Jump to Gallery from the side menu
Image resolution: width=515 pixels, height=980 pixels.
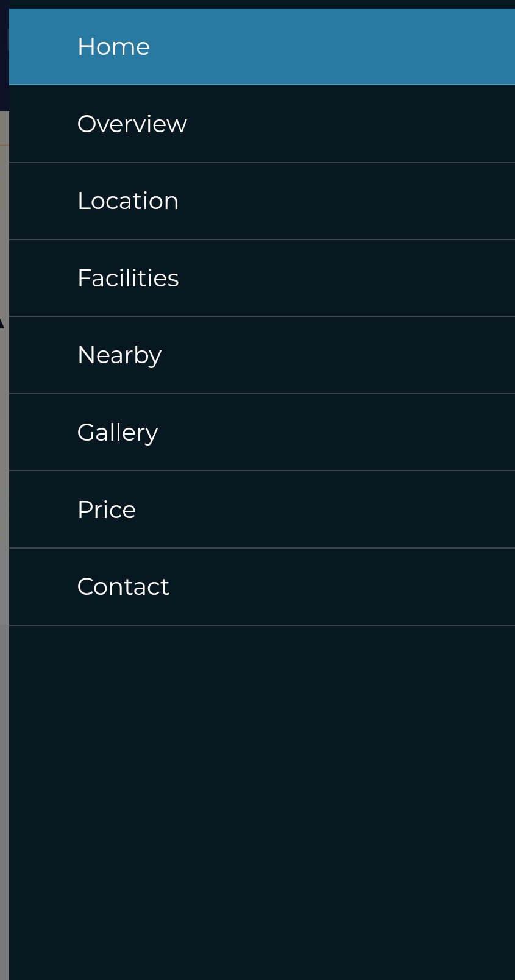118,432
